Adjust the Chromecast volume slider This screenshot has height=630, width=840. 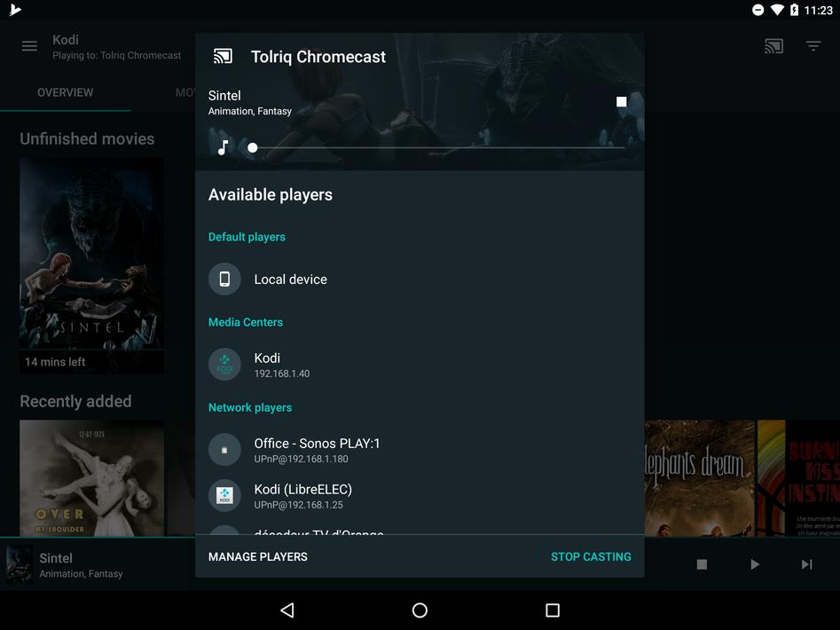(x=438, y=147)
